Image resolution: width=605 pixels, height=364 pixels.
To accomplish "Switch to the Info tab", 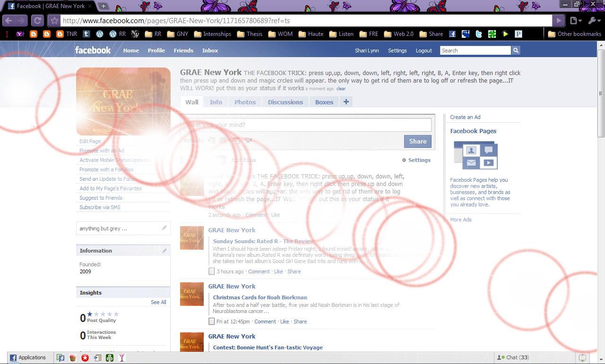I will (x=216, y=102).
